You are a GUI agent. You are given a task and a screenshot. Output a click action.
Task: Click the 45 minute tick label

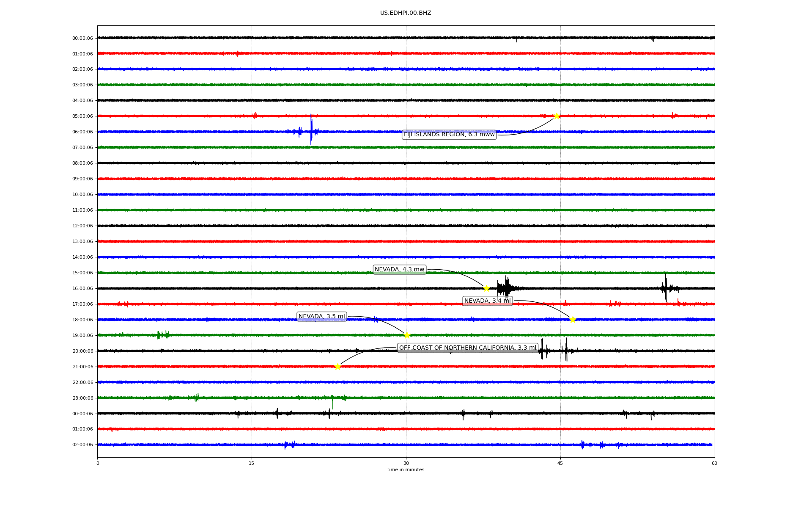coord(560,463)
